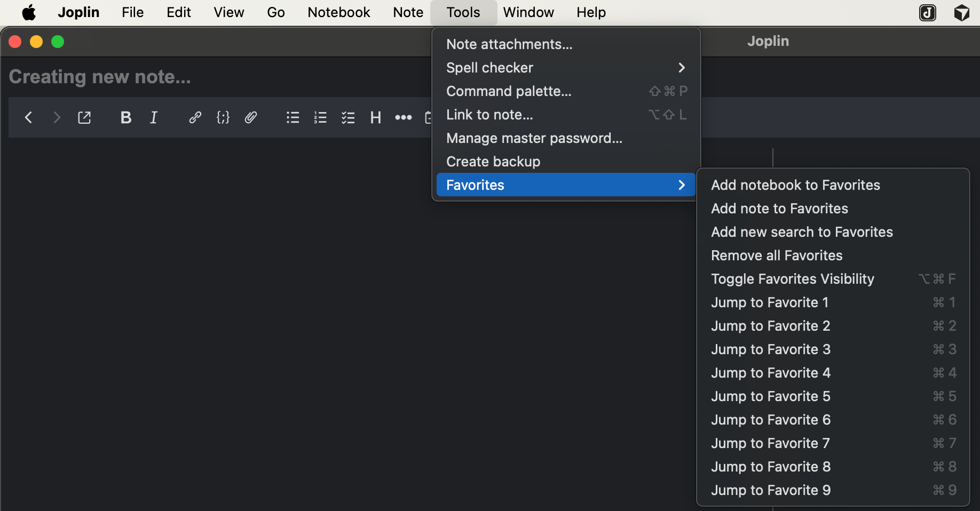The image size is (980, 511).
Task: Select Jump to Favorite 6
Action: [x=833, y=420]
